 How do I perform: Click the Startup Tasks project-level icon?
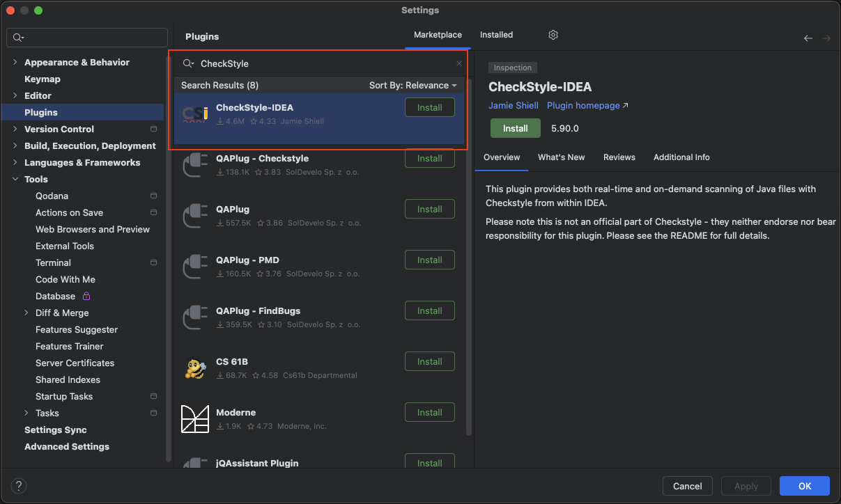pos(153,396)
